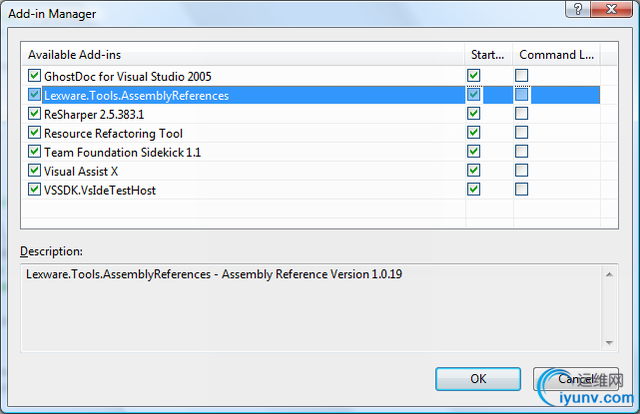The image size is (640, 414).
Task: Select 'Resource Refactoring Tool' row text
Action: coord(113,134)
